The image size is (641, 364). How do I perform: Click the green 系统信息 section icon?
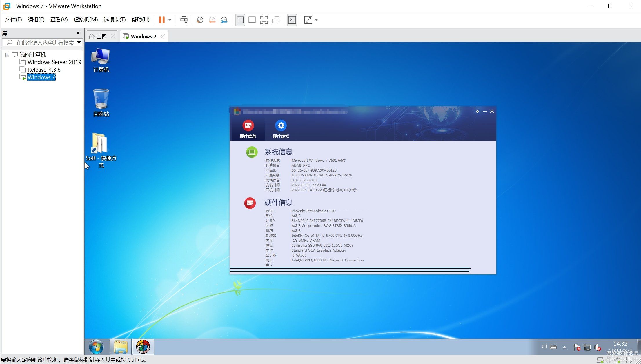coord(252,152)
